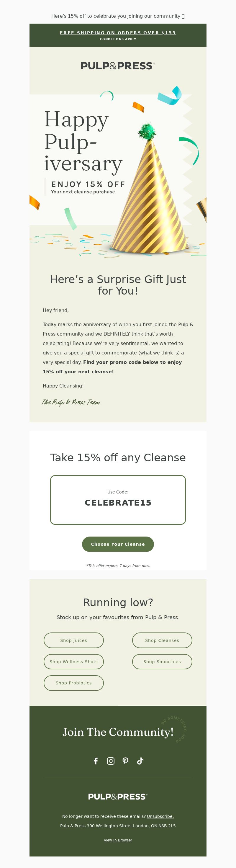Click the Pulp & Press header logo
236x868 pixels.
118,66
